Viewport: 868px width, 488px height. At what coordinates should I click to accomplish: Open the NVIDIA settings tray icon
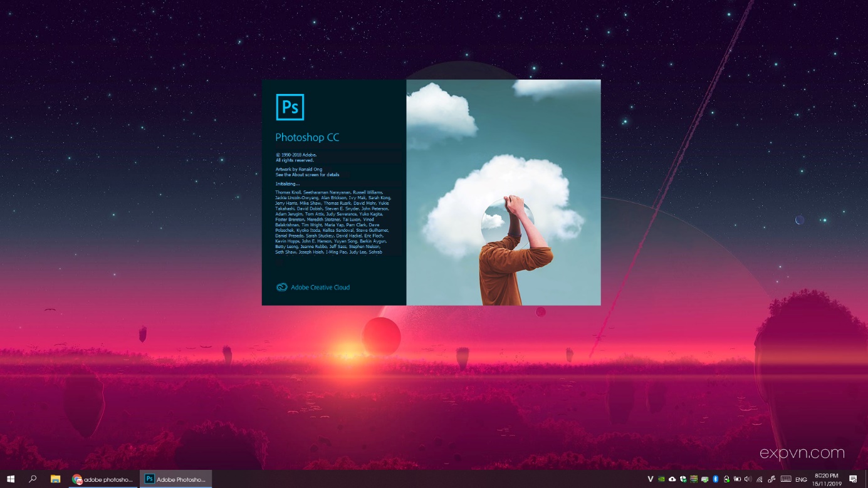661,479
